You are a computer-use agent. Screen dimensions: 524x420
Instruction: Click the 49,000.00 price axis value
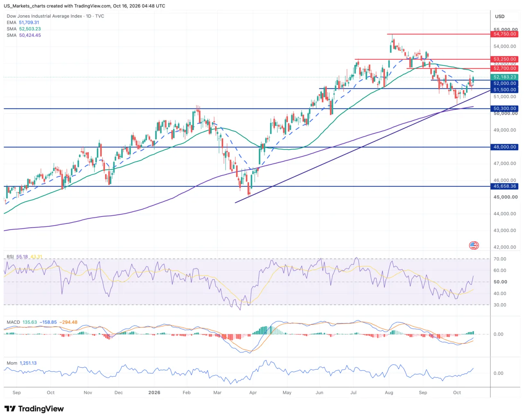(x=505, y=130)
